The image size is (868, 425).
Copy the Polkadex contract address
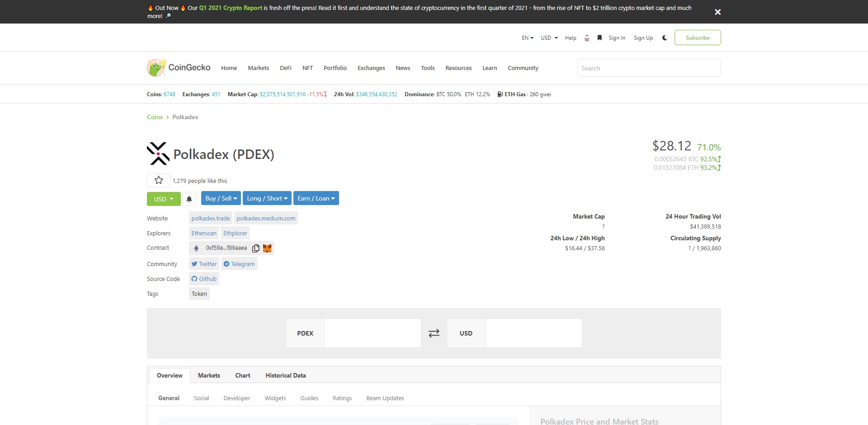coord(256,248)
